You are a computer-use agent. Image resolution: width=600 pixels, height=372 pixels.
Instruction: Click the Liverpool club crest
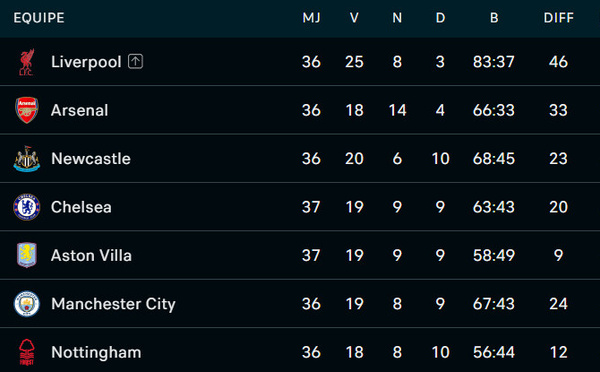click(27, 62)
